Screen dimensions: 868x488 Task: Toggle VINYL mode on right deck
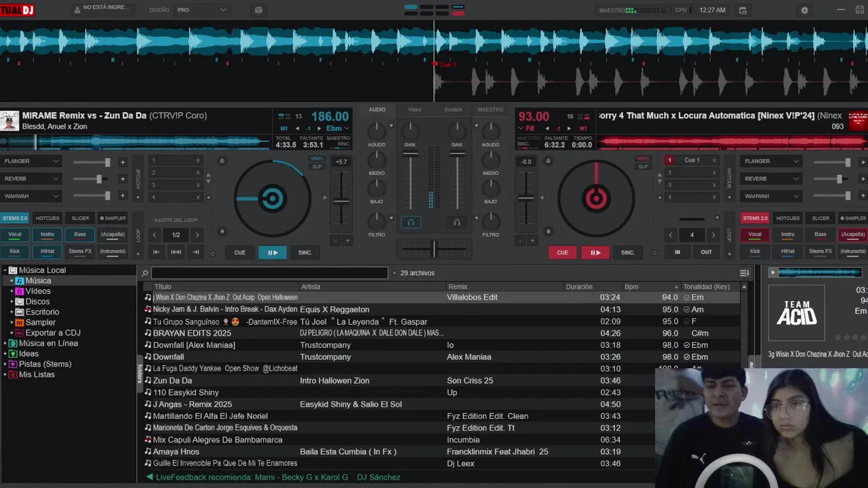642,159
